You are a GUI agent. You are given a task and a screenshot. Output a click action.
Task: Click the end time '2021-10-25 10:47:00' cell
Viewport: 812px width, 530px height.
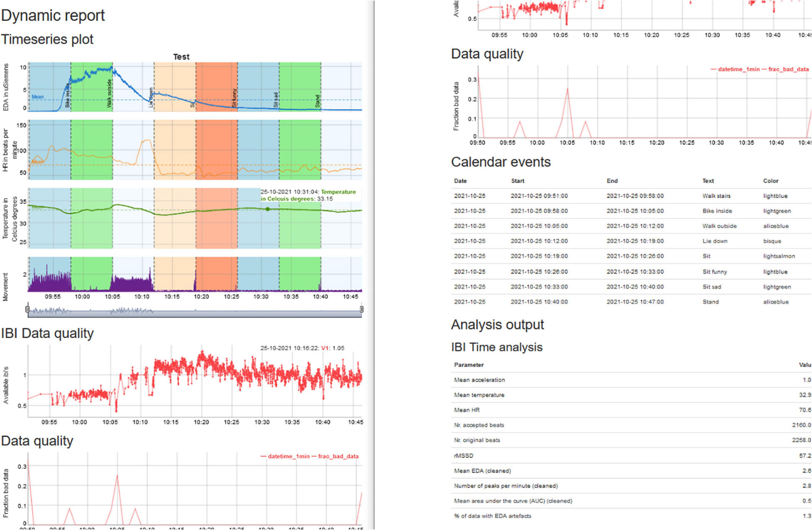pyautogui.click(x=635, y=302)
